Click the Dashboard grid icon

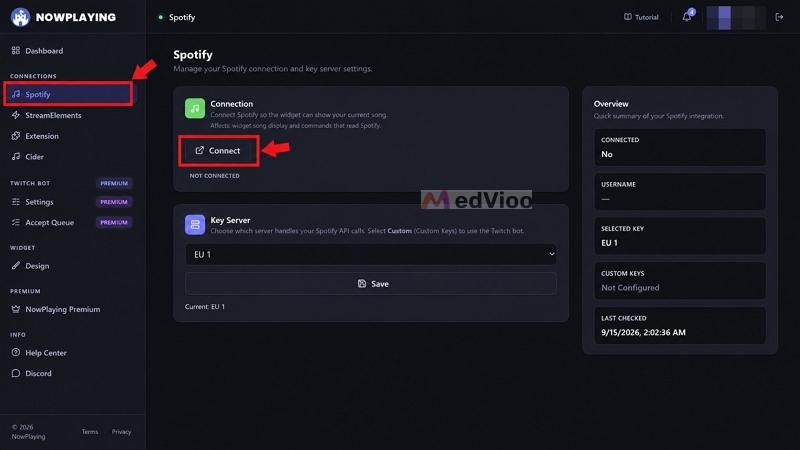click(x=16, y=51)
